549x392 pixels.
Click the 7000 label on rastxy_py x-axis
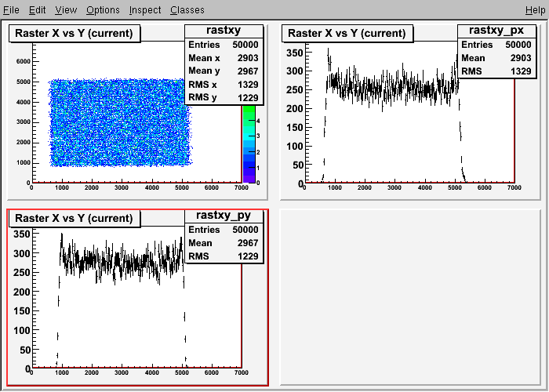(242, 372)
